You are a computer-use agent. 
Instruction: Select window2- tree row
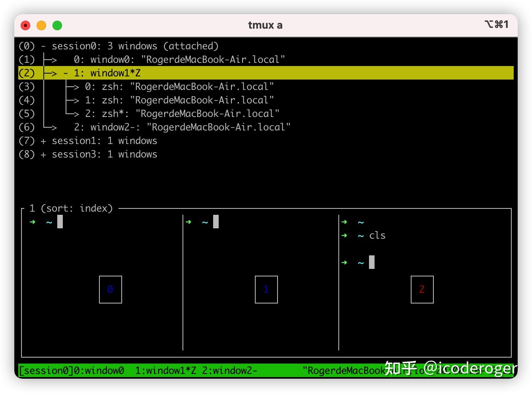(182, 127)
